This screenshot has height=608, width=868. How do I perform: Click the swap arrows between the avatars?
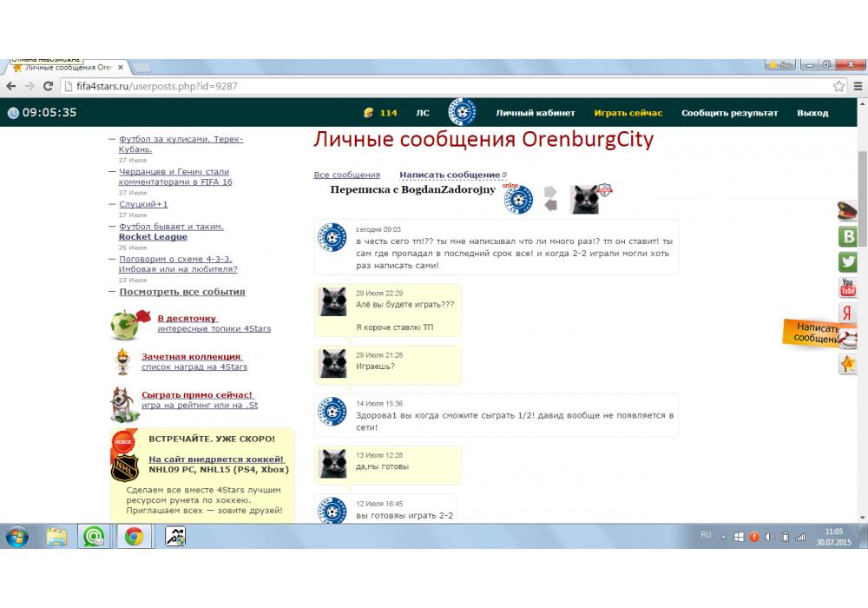tap(550, 198)
